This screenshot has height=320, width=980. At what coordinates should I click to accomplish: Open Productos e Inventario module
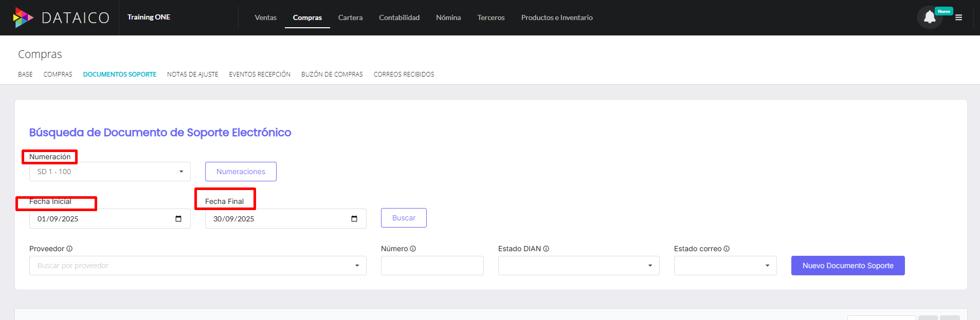(557, 17)
